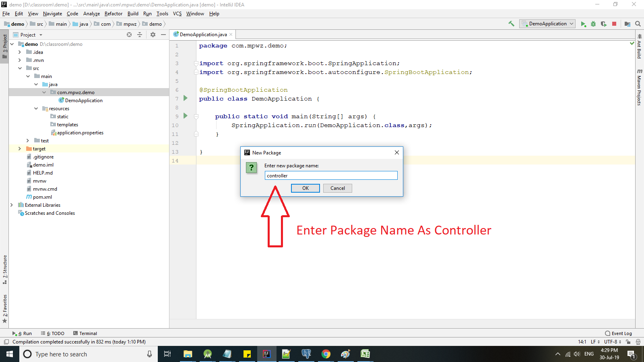Open Search Everywhere magnifier icon

pyautogui.click(x=638, y=24)
